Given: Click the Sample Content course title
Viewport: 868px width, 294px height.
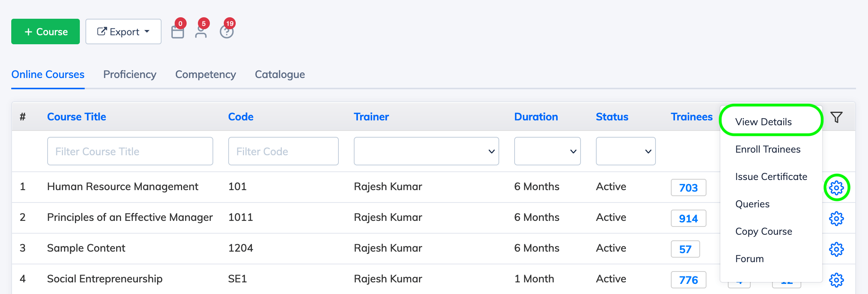Looking at the screenshot, I should coord(86,248).
